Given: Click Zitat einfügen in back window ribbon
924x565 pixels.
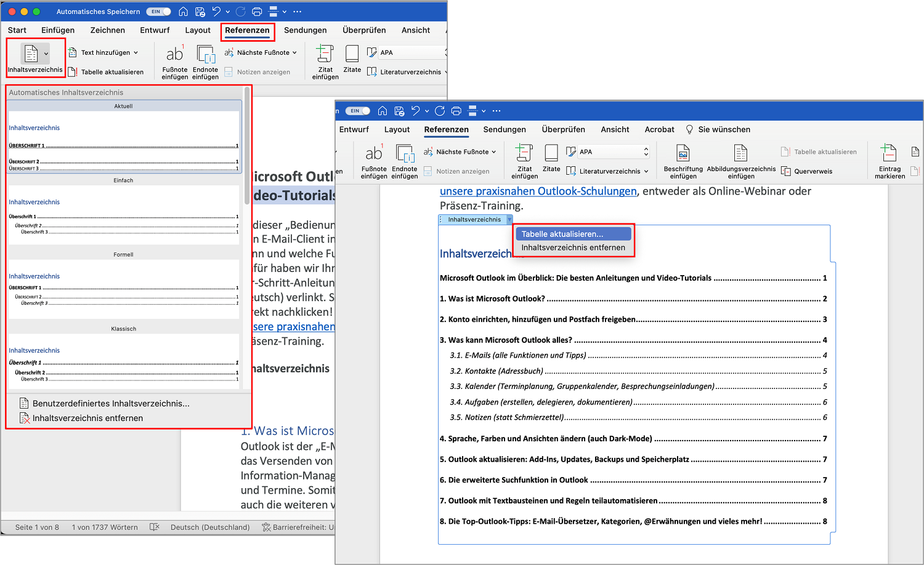Looking at the screenshot, I should click(325, 63).
